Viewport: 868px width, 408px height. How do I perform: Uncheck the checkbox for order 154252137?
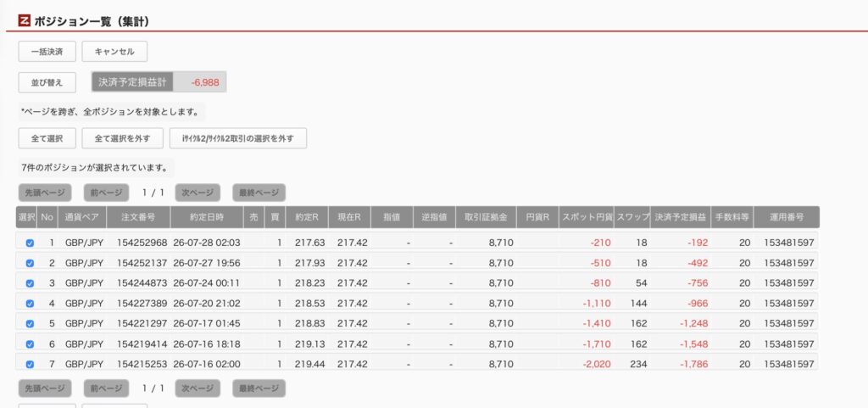(x=30, y=264)
